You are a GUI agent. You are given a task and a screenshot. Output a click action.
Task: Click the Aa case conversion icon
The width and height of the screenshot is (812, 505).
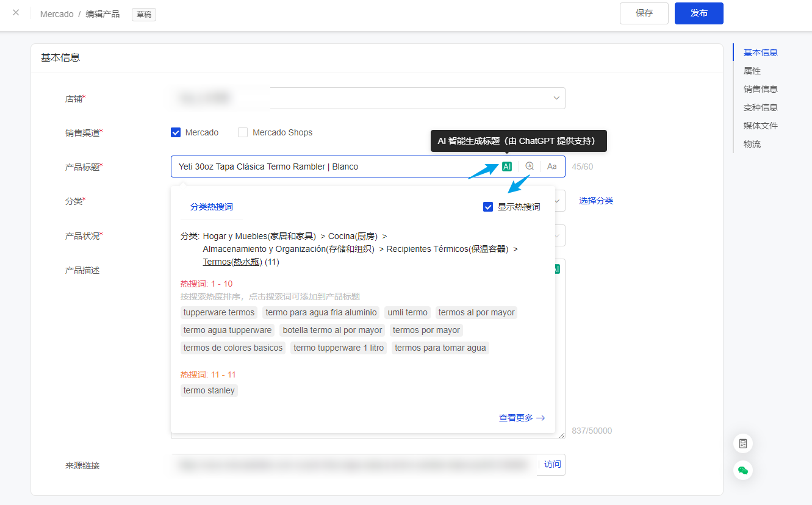point(552,167)
